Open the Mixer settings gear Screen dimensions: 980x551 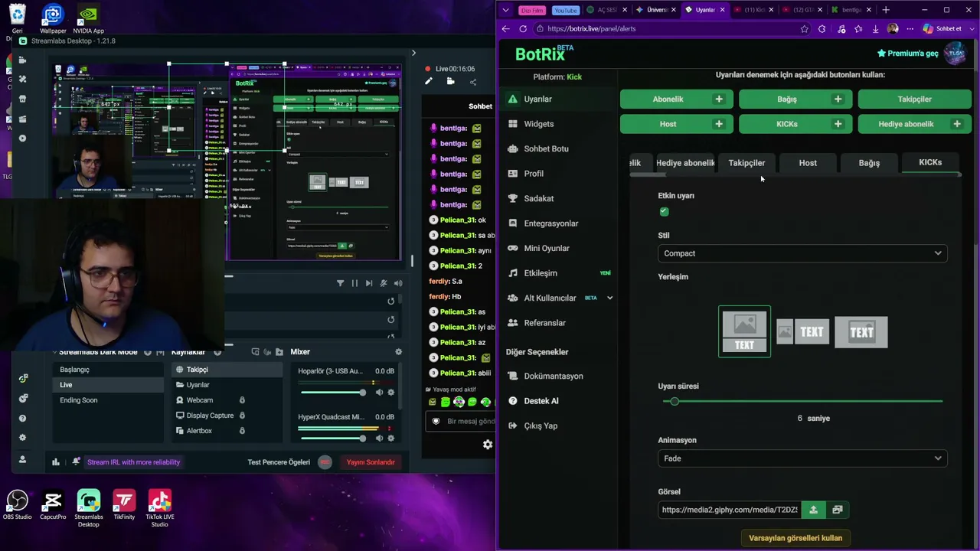[398, 352]
